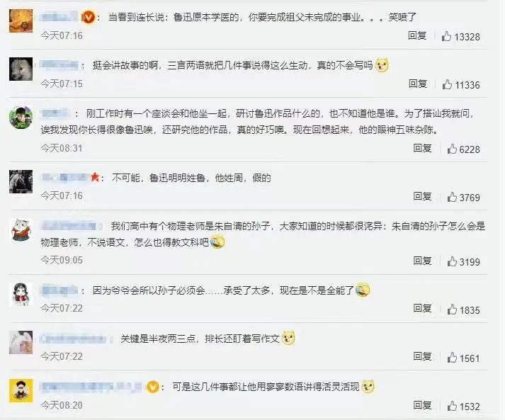This screenshot has width=505, height=420.
Task: Click thumbs-up on the 11336-like comment
Action: (447, 84)
